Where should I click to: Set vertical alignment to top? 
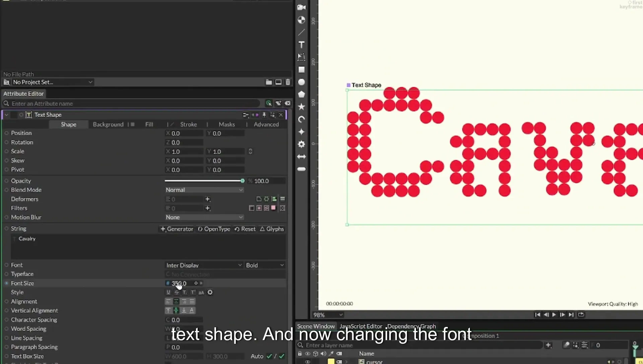(168, 310)
